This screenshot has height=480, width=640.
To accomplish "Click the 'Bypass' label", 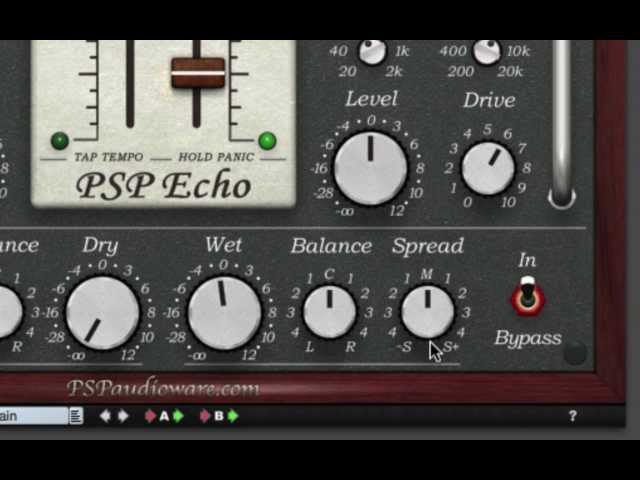I will point(528,338).
